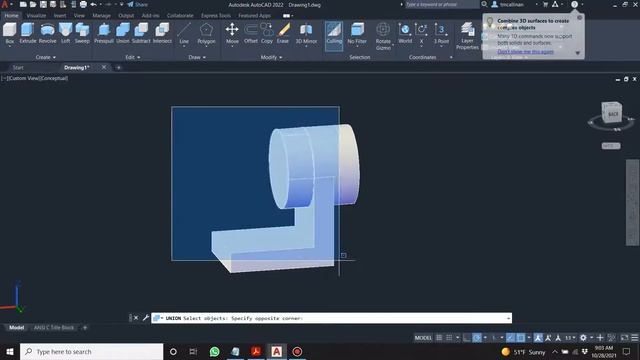Expand the Modify panel dropdown
640x360 pixels.
tap(271, 57)
